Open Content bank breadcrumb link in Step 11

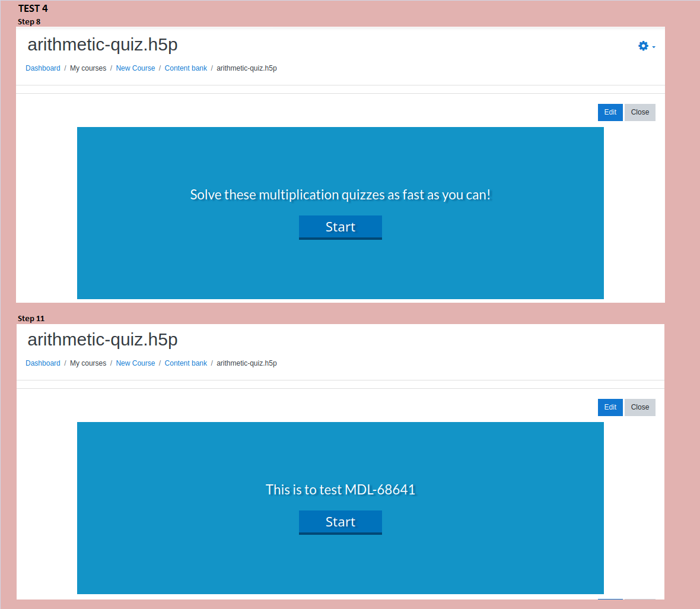(186, 363)
